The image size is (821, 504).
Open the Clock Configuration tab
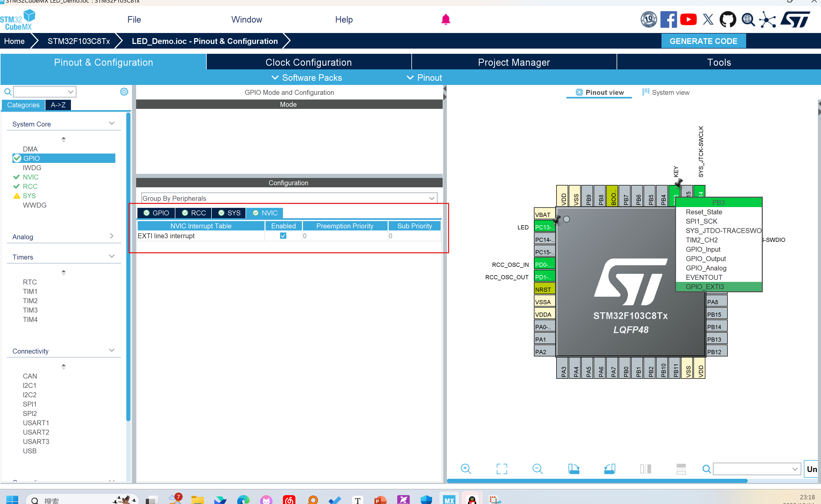(309, 62)
